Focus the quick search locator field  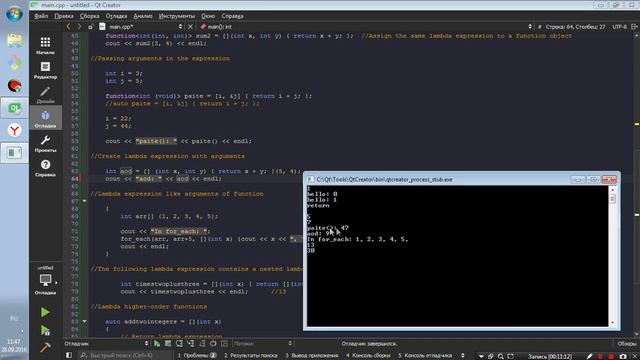(125, 356)
